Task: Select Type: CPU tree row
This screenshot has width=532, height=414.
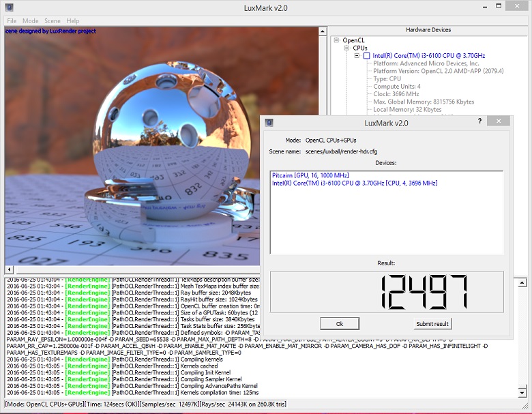Action: click(387, 78)
